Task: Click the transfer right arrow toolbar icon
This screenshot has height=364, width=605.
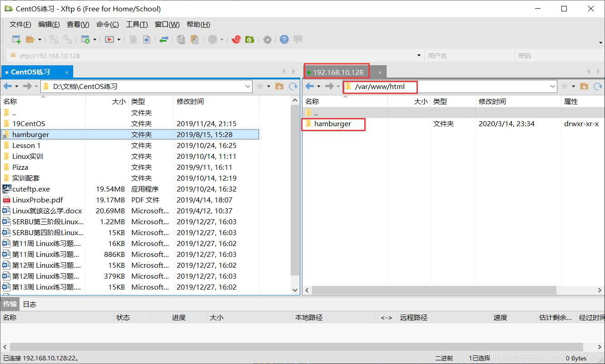Action: (x=146, y=39)
